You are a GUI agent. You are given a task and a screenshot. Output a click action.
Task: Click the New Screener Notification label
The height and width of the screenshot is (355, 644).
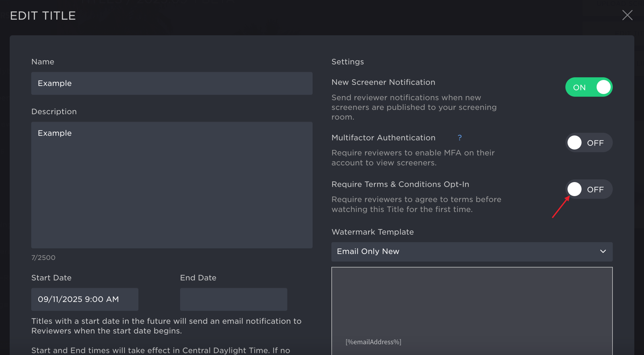pos(383,82)
